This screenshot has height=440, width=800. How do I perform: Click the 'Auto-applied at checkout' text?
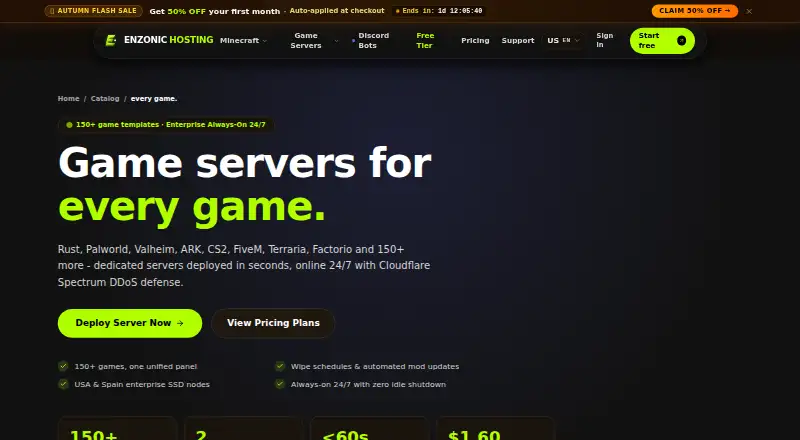pos(337,11)
